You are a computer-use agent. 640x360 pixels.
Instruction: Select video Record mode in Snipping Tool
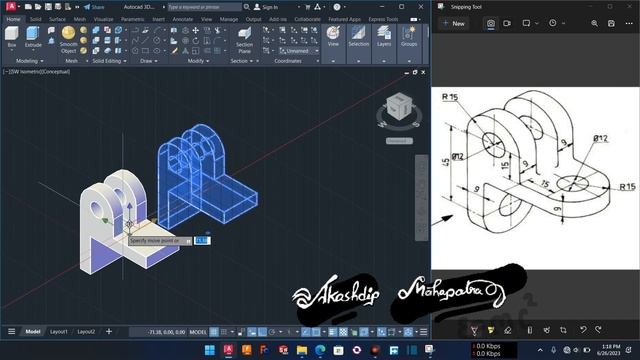tap(507, 23)
